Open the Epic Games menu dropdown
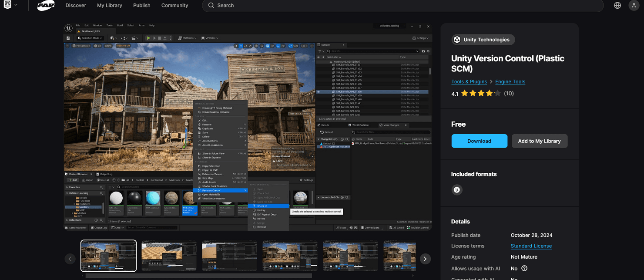 (x=10, y=5)
